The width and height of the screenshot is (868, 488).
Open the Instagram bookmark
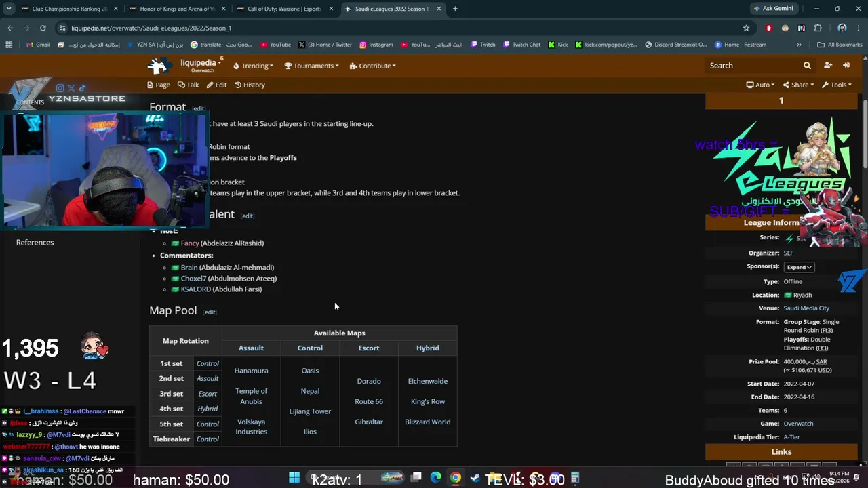click(x=376, y=45)
